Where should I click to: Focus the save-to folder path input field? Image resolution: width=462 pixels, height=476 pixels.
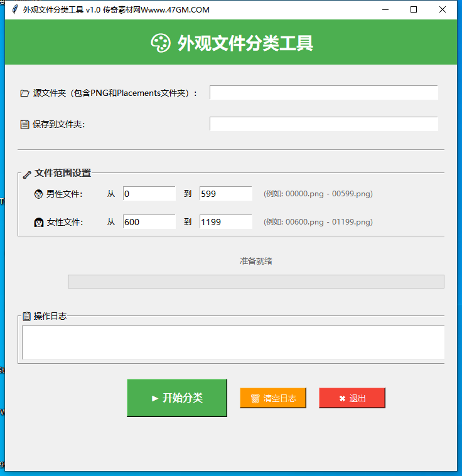[323, 124]
